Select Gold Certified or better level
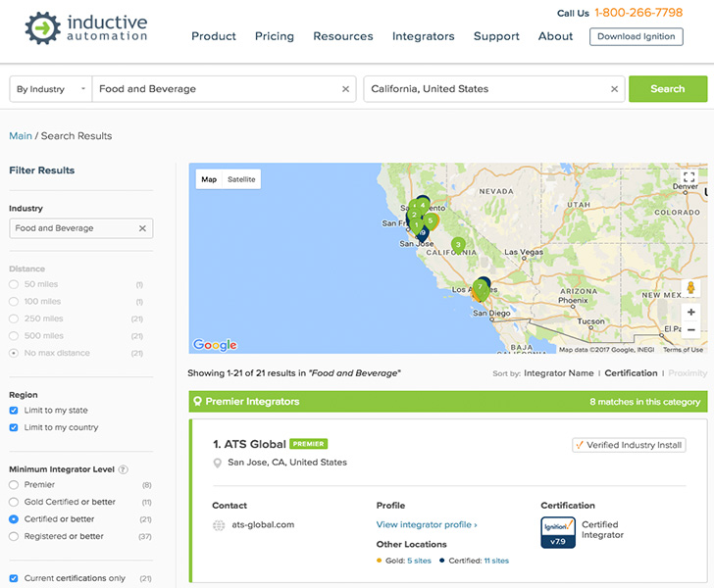Image resolution: width=714 pixels, height=588 pixels. (14, 502)
